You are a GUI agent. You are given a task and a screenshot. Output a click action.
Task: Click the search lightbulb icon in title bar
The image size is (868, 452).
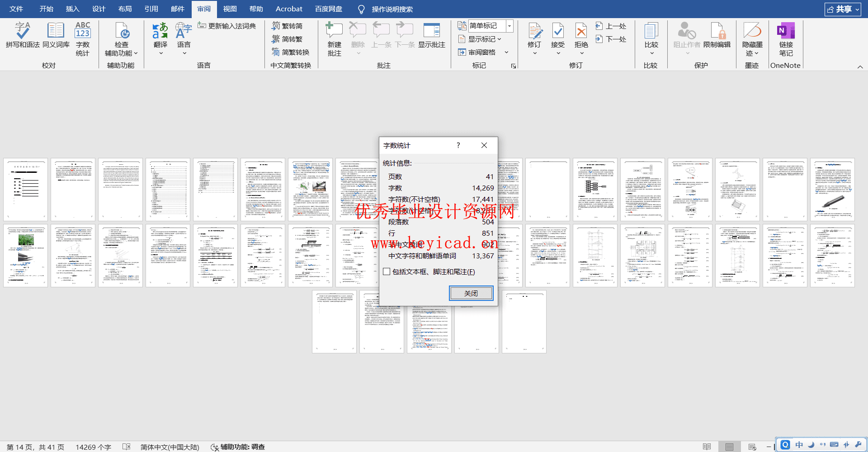pos(361,9)
